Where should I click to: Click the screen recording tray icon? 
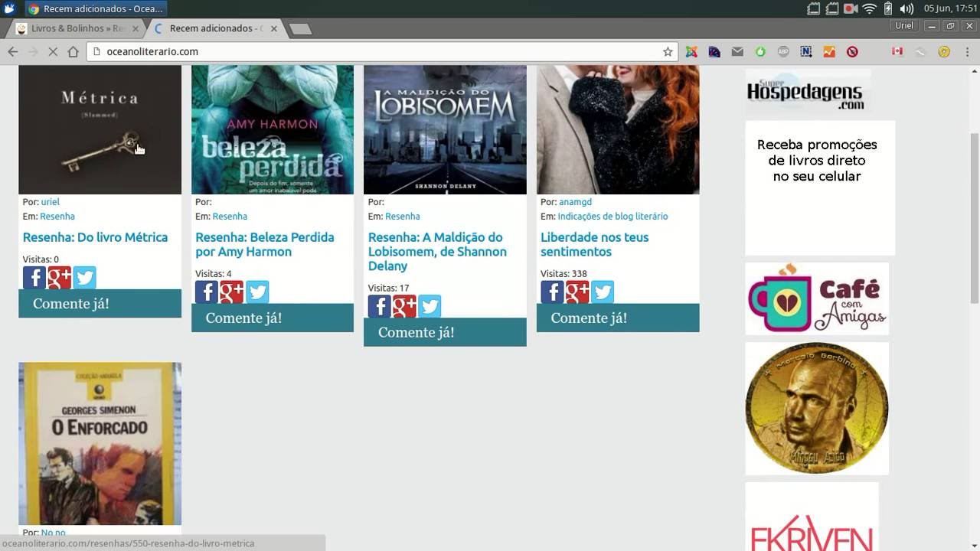[x=851, y=8]
